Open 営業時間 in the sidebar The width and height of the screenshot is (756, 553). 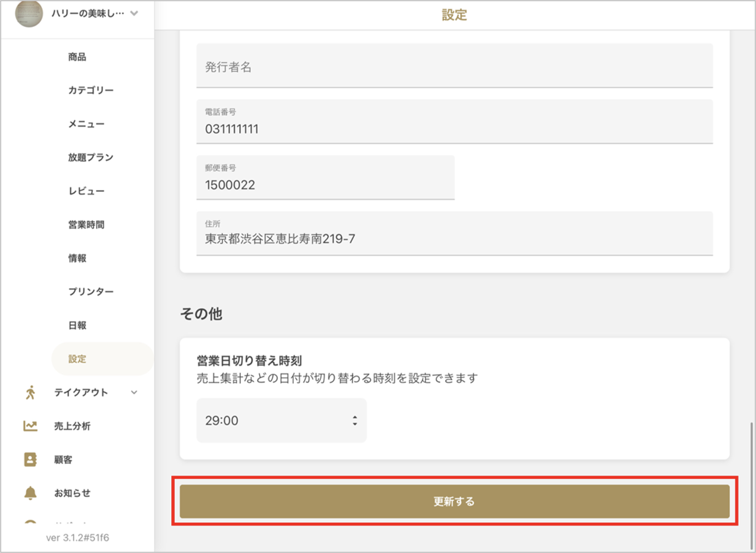[86, 225]
